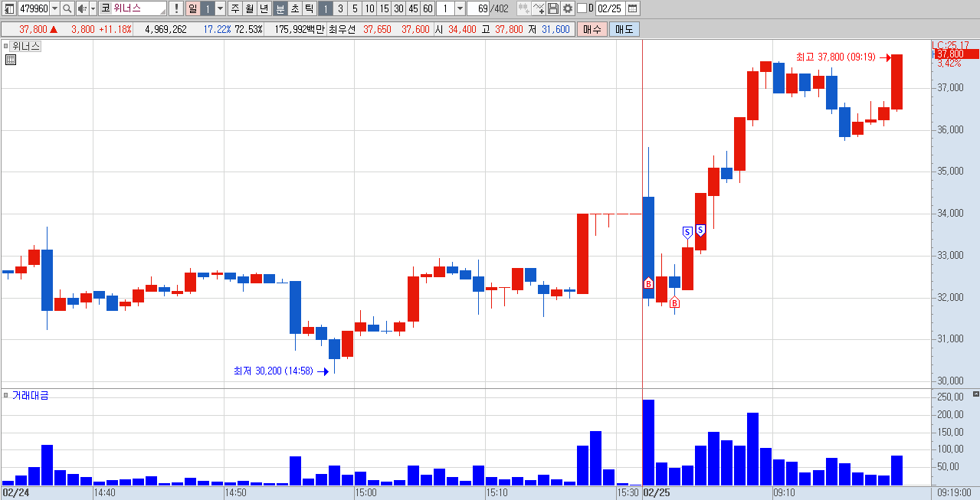Select the 일 daily period toggle
Screen dimensions: 980x500
[192, 8]
